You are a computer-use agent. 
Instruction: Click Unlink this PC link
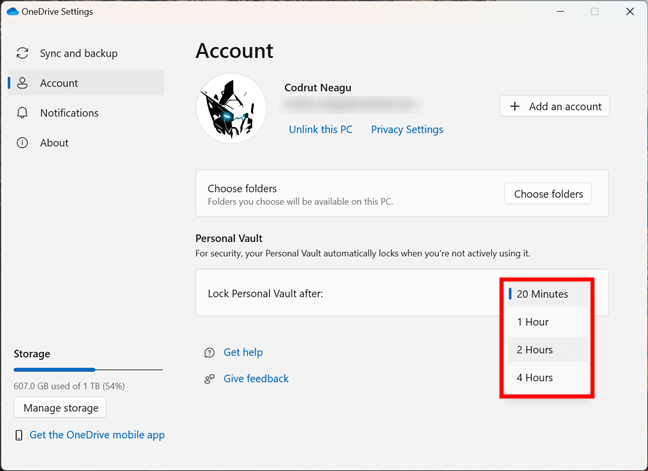click(x=321, y=129)
